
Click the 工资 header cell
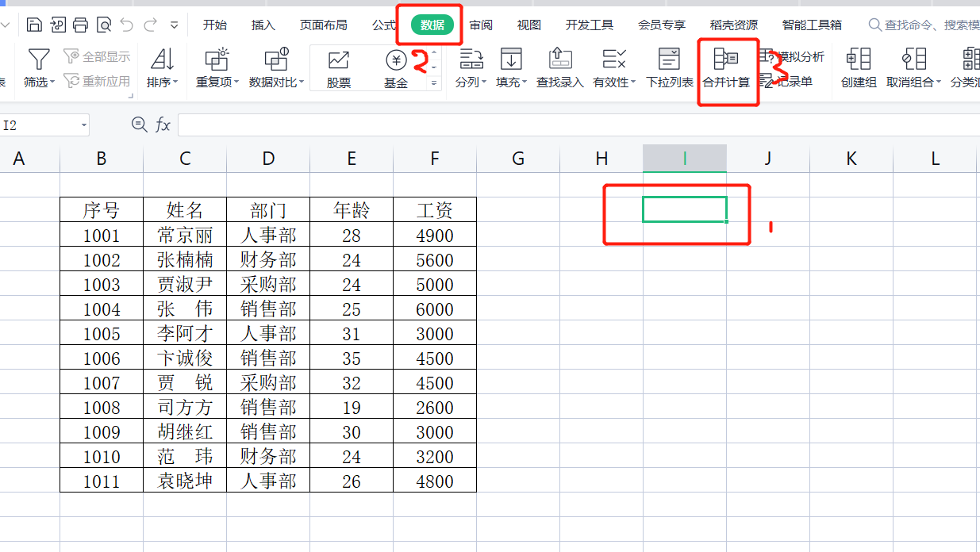point(435,210)
